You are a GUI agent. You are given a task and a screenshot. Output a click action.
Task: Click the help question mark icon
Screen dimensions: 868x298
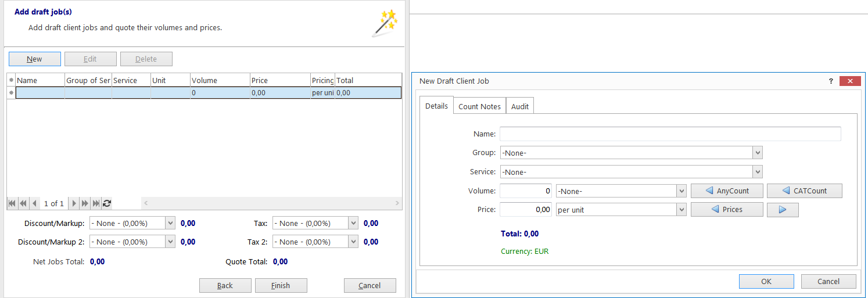pos(831,81)
